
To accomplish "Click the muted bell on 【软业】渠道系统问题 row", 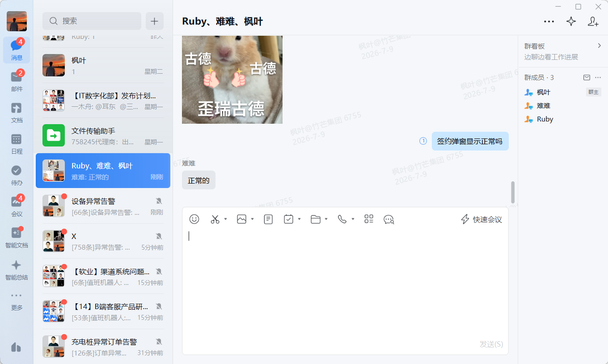I will (159, 271).
